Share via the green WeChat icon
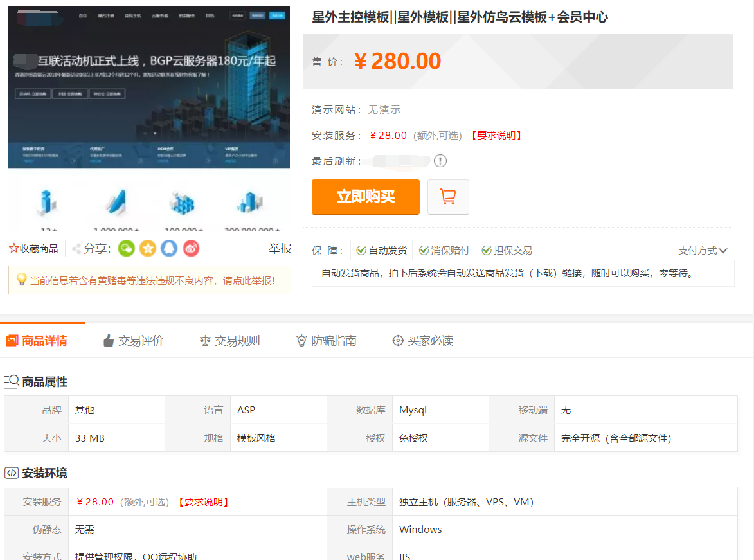 [x=127, y=248]
